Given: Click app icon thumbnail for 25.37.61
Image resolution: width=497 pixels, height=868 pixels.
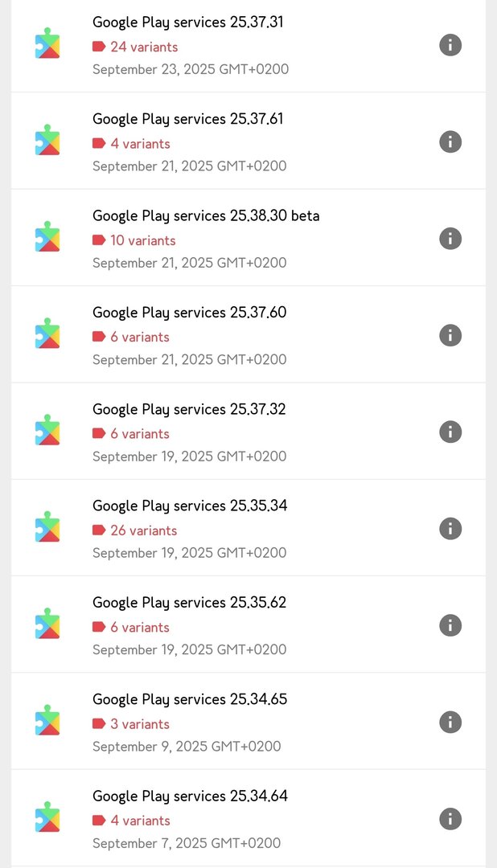Looking at the screenshot, I should pyautogui.click(x=47, y=140).
